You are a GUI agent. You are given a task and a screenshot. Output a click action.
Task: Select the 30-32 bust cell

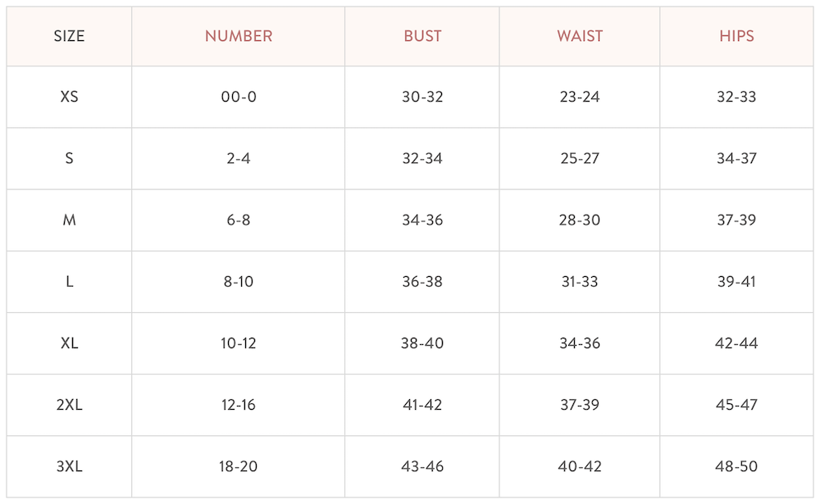pos(422,97)
